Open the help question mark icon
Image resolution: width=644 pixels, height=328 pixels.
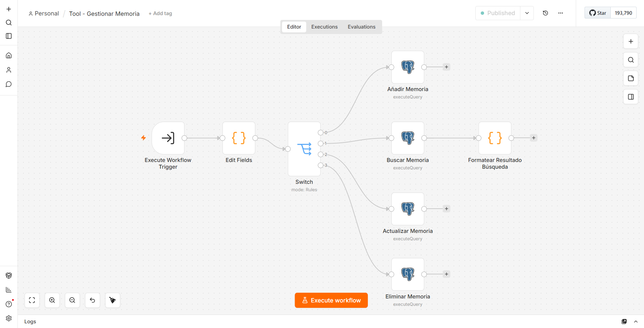pos(9,304)
